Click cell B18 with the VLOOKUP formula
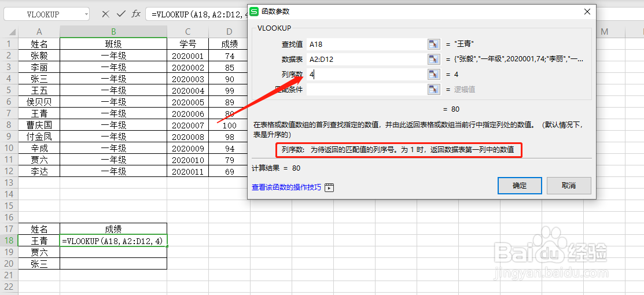 click(x=113, y=241)
